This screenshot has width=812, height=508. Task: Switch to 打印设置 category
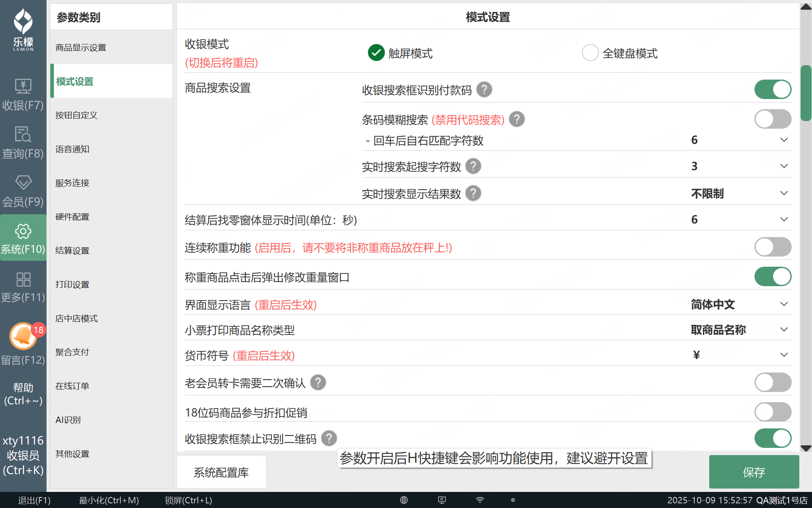(x=72, y=284)
